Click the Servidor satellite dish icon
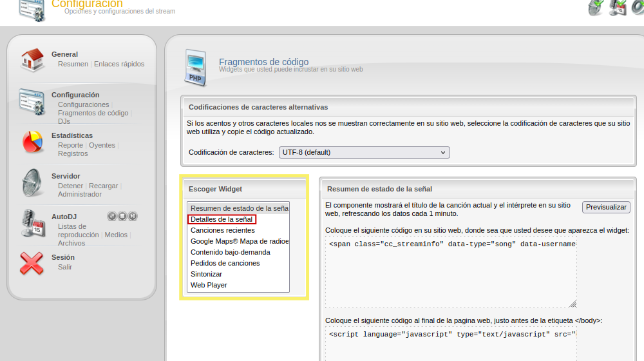The height and width of the screenshot is (361, 644). pos(32,182)
